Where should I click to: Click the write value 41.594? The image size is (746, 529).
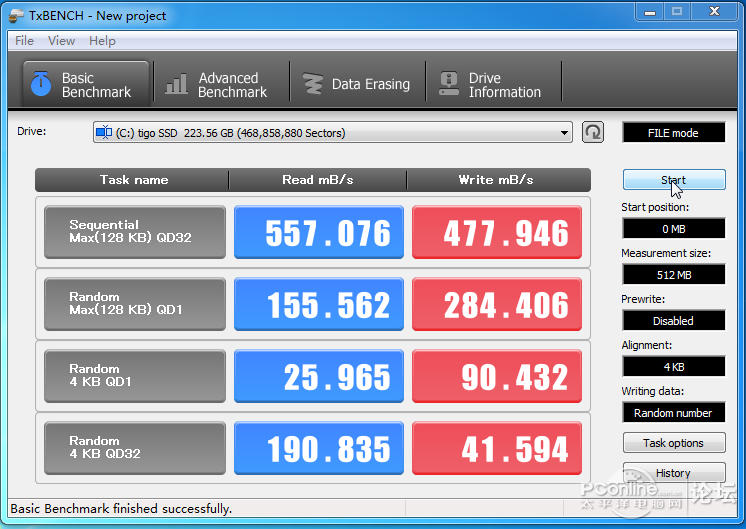click(x=497, y=448)
